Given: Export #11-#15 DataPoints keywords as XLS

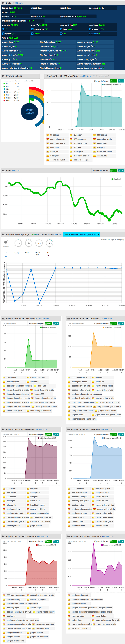Looking at the screenshot, I should point(56,541).
